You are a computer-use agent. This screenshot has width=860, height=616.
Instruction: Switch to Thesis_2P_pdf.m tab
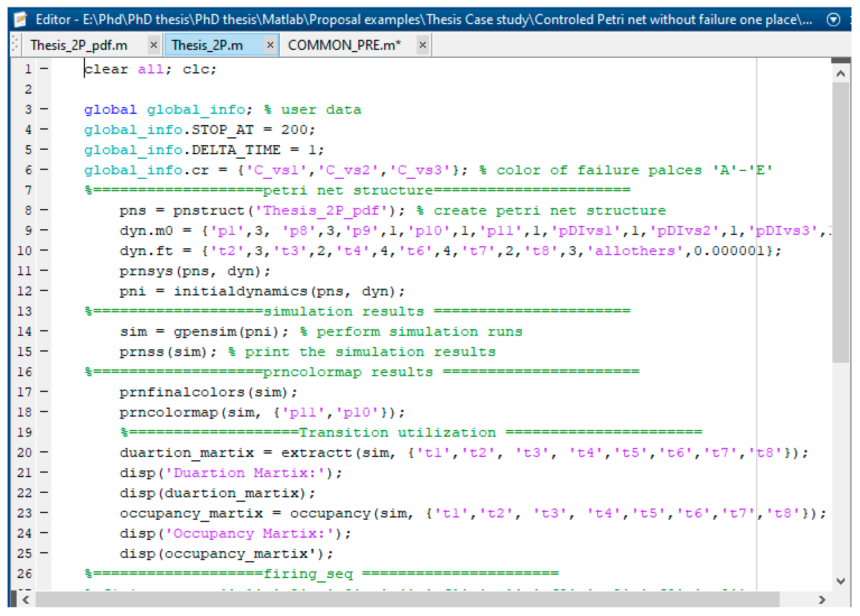[x=79, y=45]
